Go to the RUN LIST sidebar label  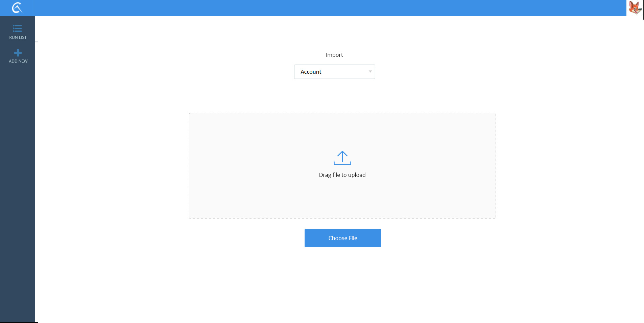pyautogui.click(x=18, y=38)
